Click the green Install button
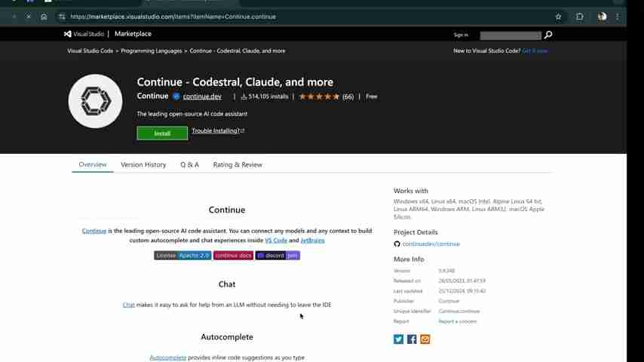The height and width of the screenshot is (362, 644). (x=162, y=133)
